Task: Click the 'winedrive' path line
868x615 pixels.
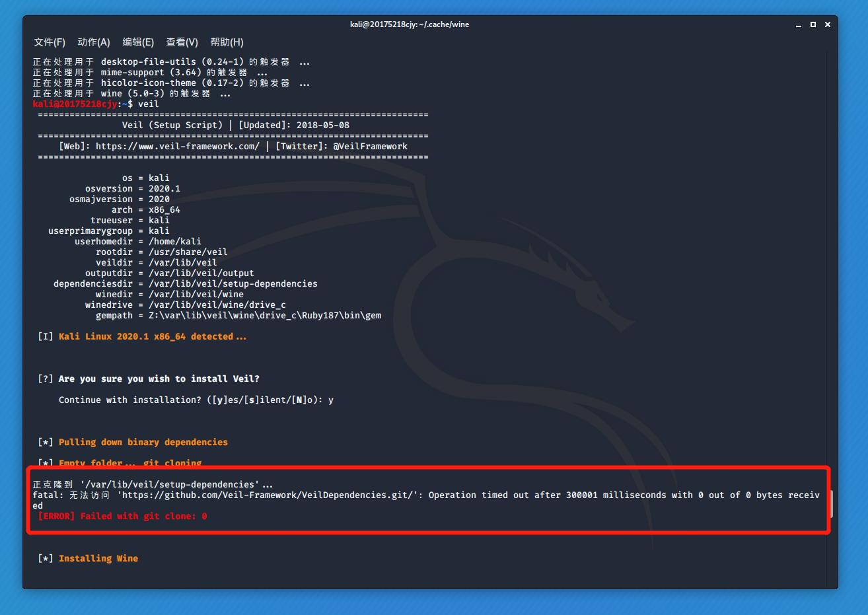Action: click(186, 305)
